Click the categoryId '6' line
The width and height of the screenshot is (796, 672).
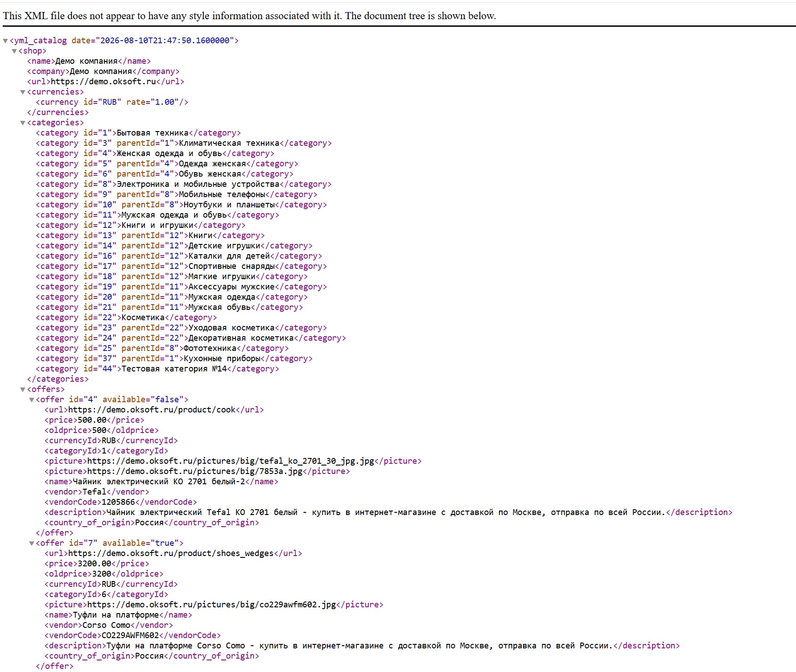point(107,594)
